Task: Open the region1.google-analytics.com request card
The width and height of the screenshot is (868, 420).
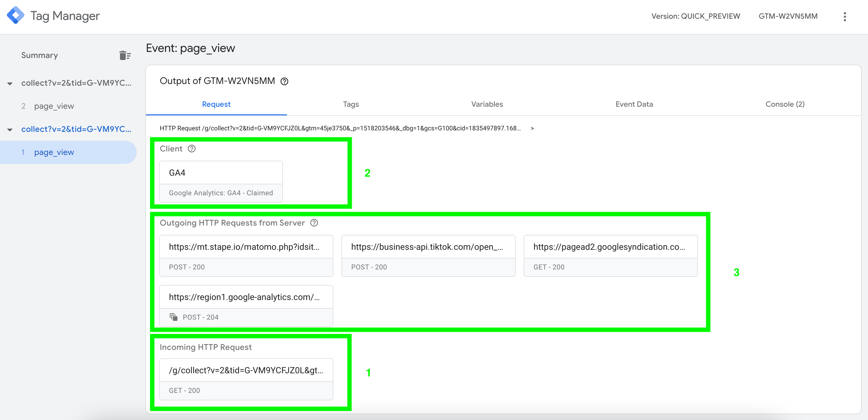Action: [246, 306]
